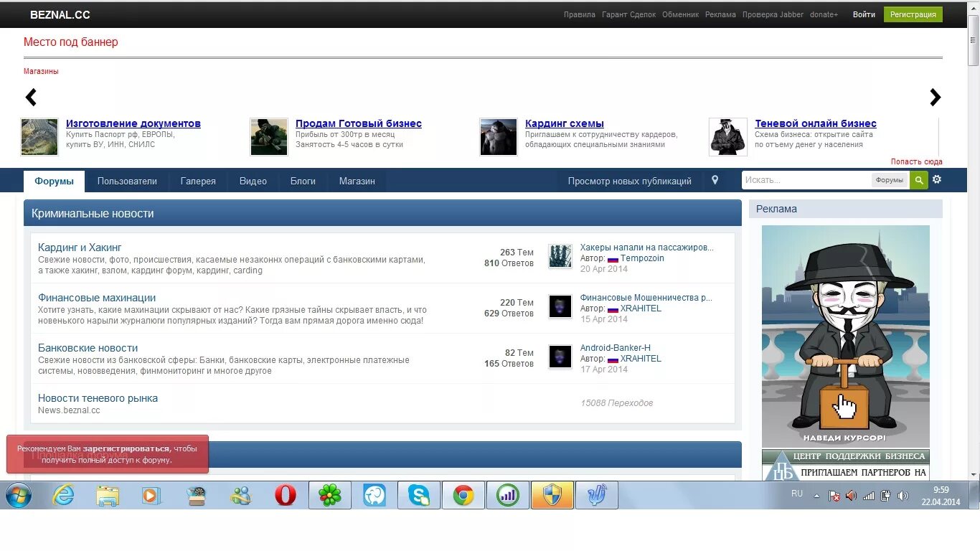Open the green chart application in the taskbar
The height and width of the screenshot is (551, 980).
click(x=508, y=495)
